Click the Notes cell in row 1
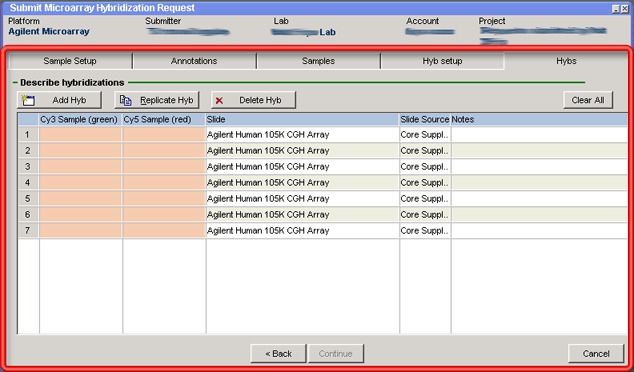Image resolution: width=634 pixels, height=372 pixels. 539,135
